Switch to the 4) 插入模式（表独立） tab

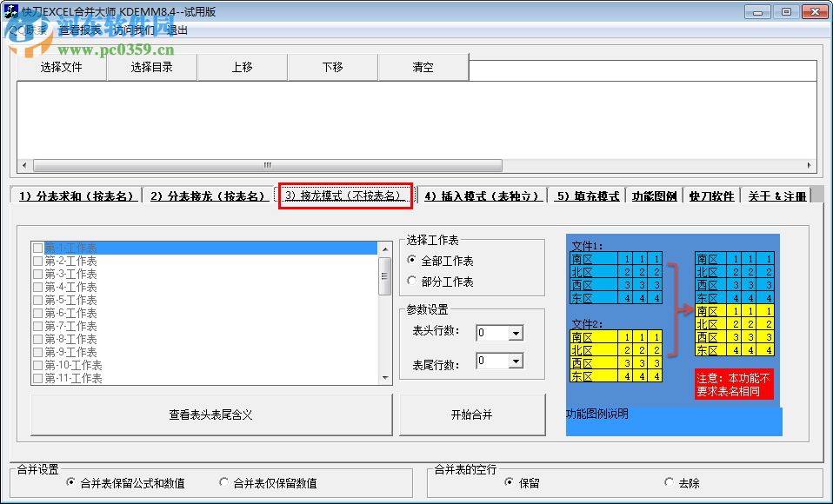pos(483,196)
